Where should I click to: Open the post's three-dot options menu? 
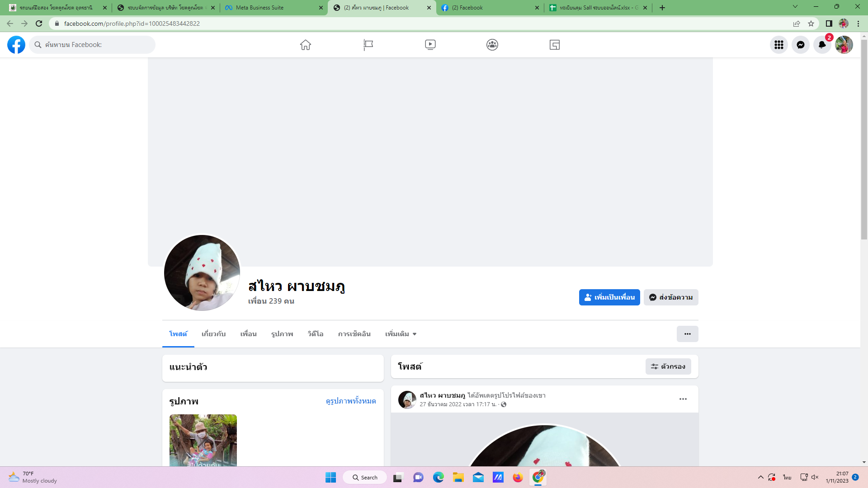pyautogui.click(x=683, y=399)
